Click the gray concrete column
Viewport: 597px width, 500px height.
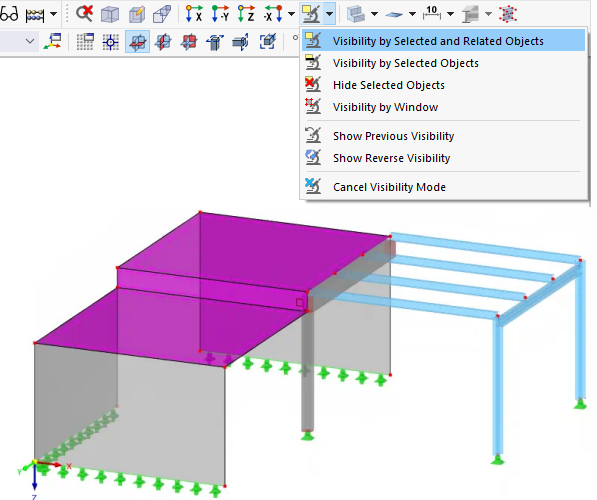pos(308,371)
